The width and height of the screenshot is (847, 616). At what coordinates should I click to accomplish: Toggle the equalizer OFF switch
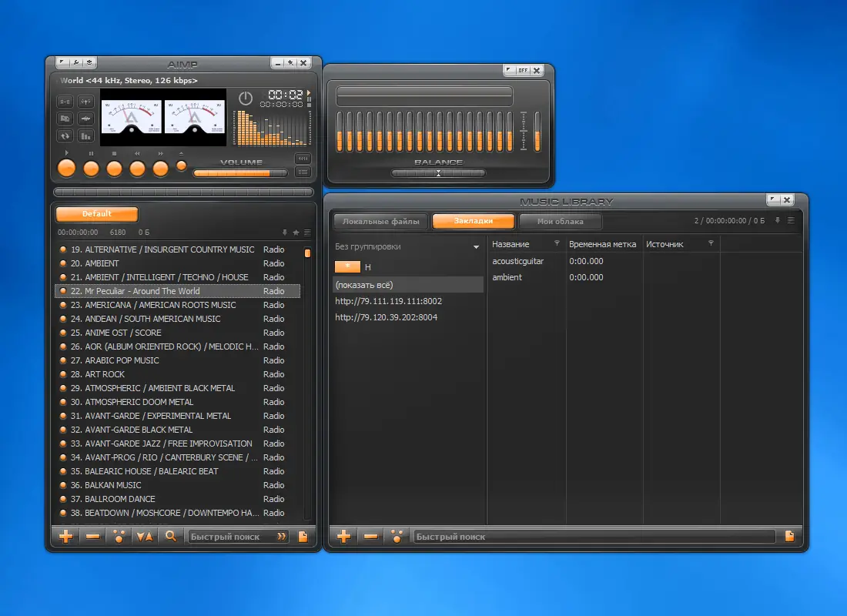(x=523, y=70)
